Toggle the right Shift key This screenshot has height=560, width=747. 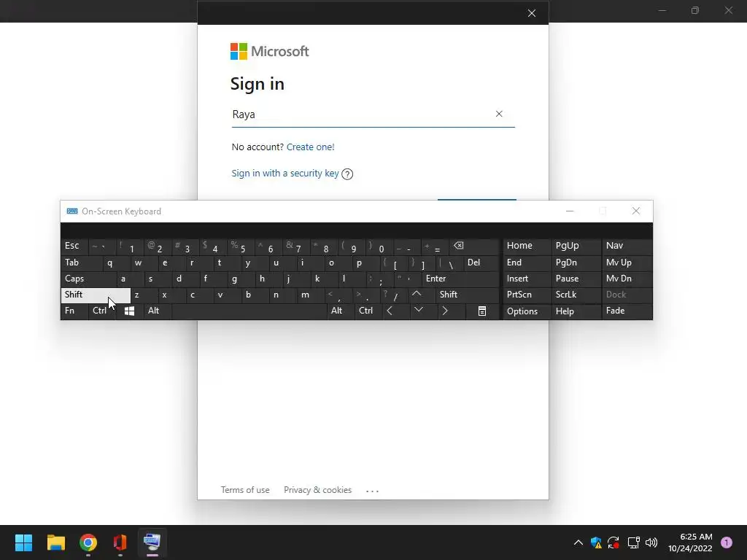(x=467, y=295)
